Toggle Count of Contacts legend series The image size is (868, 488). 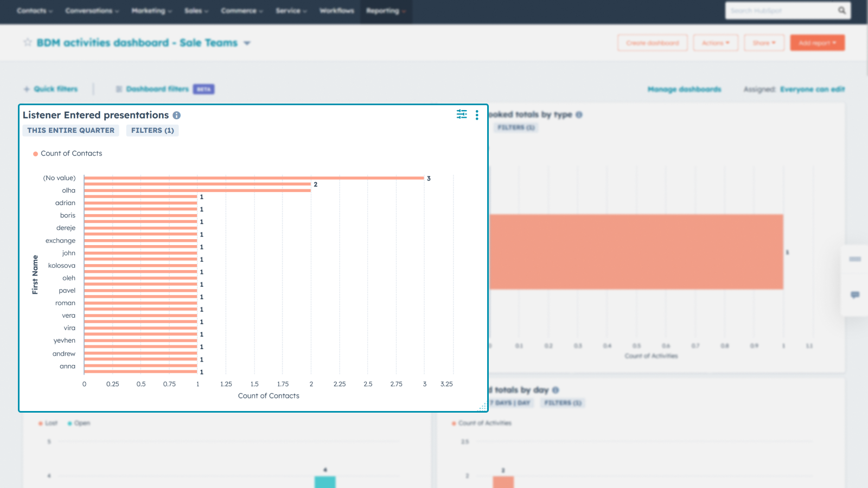68,153
